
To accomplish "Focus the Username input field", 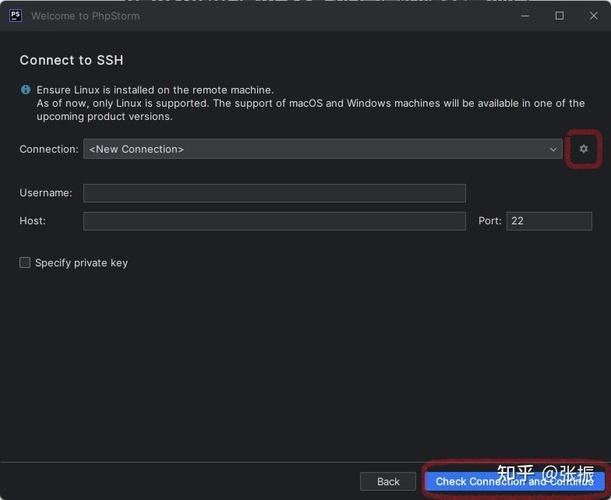I will [274, 193].
